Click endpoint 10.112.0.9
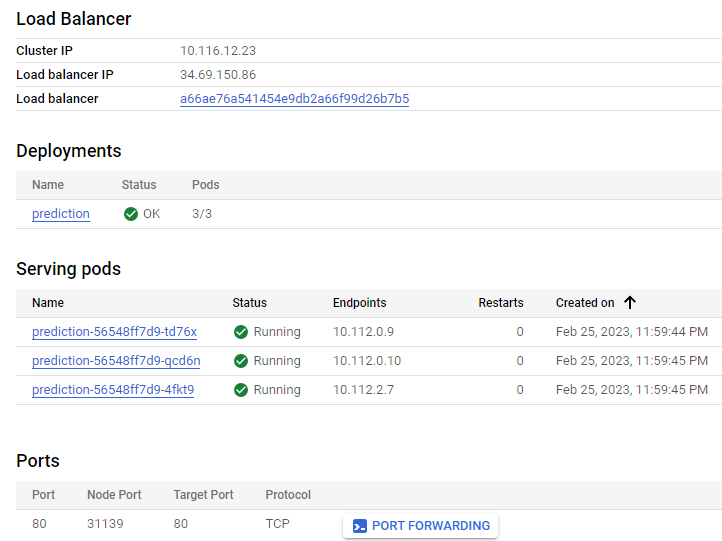Screen dimensions: 722x541 click(363, 332)
